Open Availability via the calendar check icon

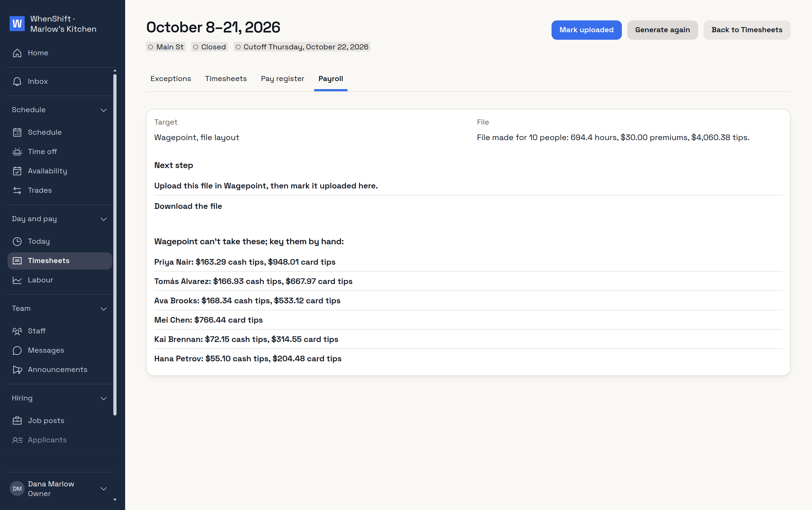(17, 171)
